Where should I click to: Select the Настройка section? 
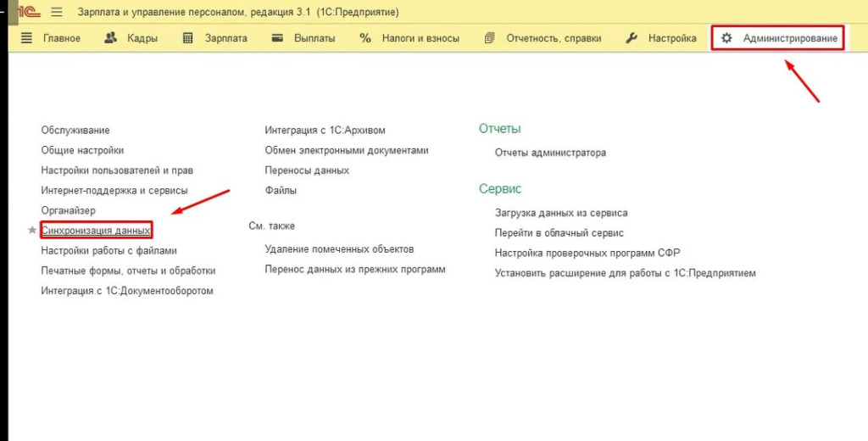point(672,38)
